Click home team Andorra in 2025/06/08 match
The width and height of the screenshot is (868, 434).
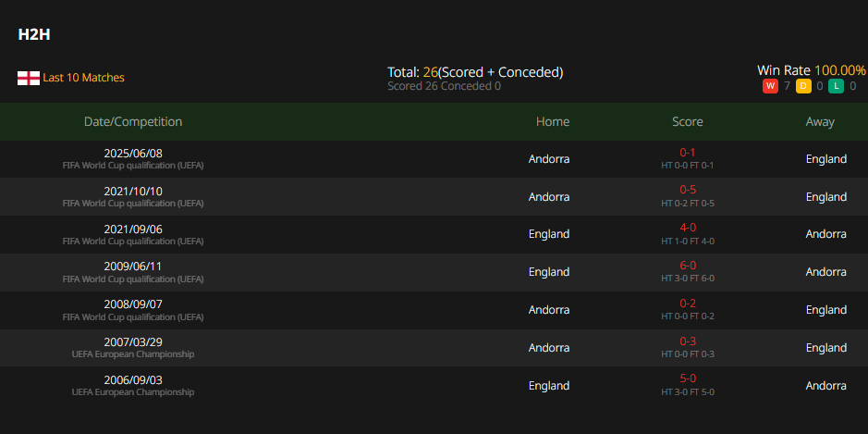(x=549, y=159)
